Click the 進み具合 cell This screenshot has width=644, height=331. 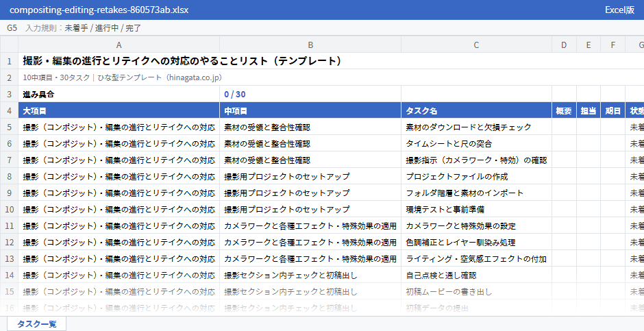pyautogui.click(x=119, y=94)
